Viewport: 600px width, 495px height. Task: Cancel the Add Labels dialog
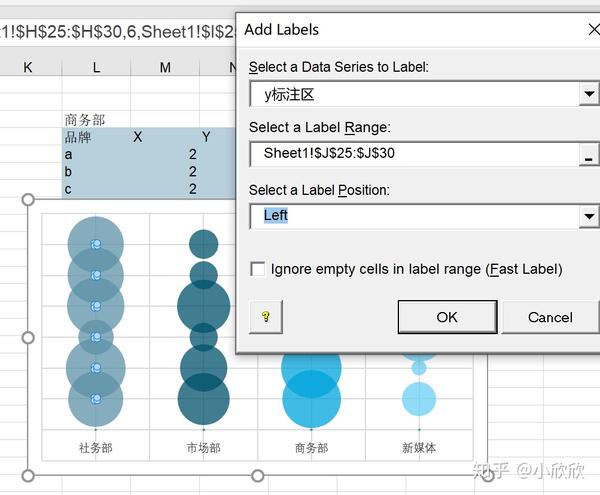[550, 317]
